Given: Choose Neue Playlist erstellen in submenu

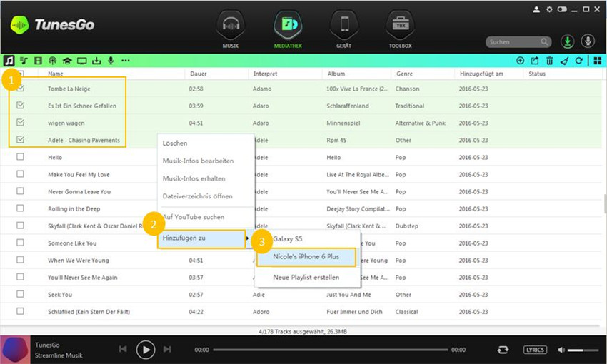Looking at the screenshot, I should [307, 278].
